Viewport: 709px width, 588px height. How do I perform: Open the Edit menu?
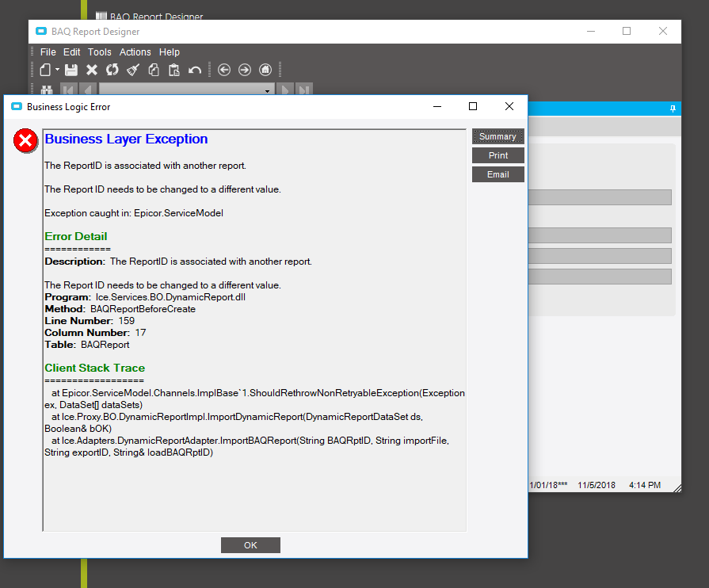tap(71, 52)
